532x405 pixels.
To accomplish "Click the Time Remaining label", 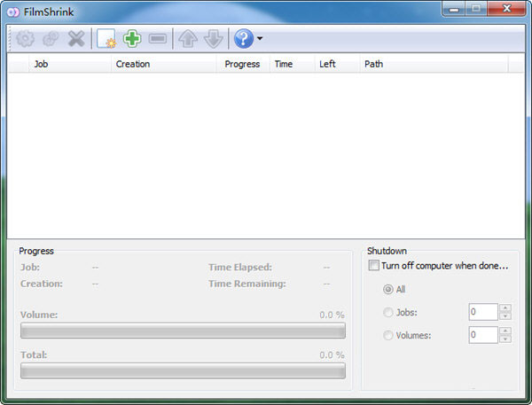I will tap(247, 284).
